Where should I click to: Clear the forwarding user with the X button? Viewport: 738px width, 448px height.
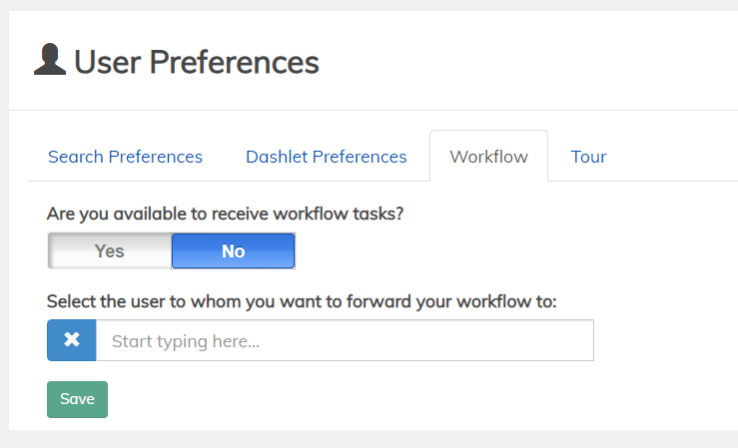pyautogui.click(x=72, y=340)
